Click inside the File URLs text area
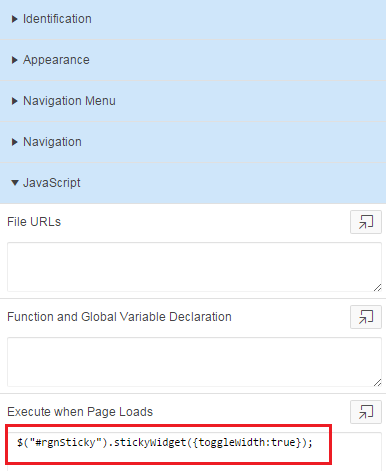The width and height of the screenshot is (386, 471). tap(194, 267)
